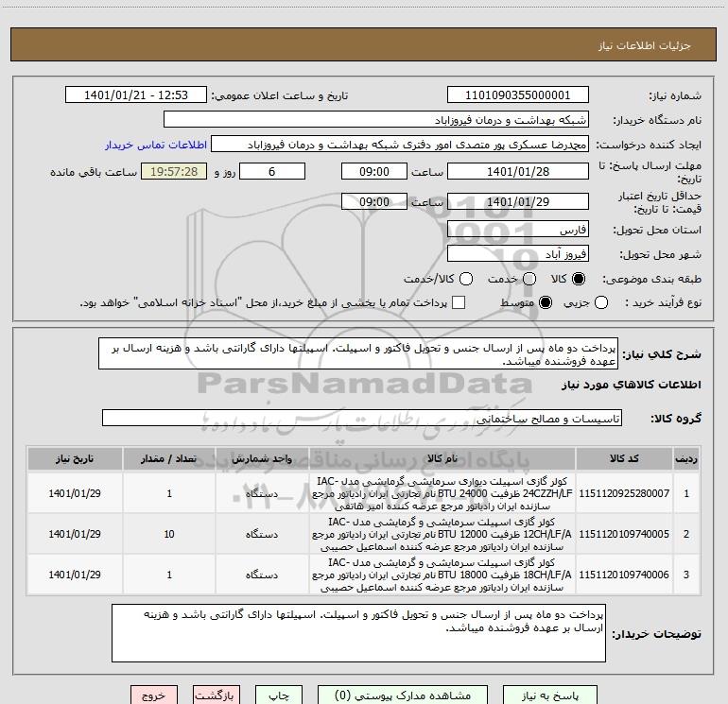Viewport: 728px width, 704px height.
Task: Choose the جزیی purchase type radio
Action: (601, 302)
